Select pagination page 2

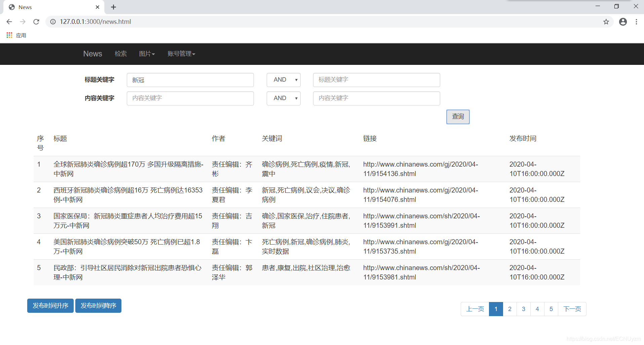click(x=510, y=309)
